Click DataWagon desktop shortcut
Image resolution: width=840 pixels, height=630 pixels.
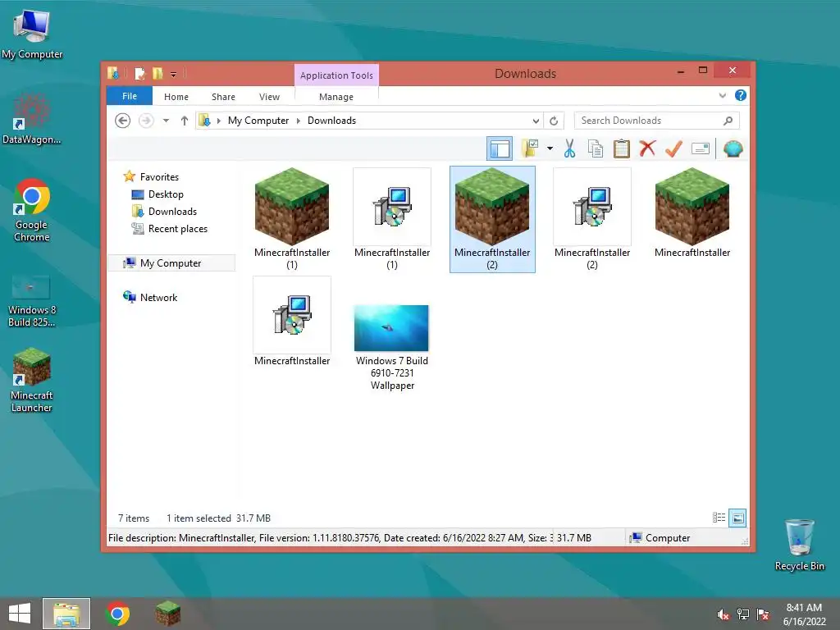32,120
